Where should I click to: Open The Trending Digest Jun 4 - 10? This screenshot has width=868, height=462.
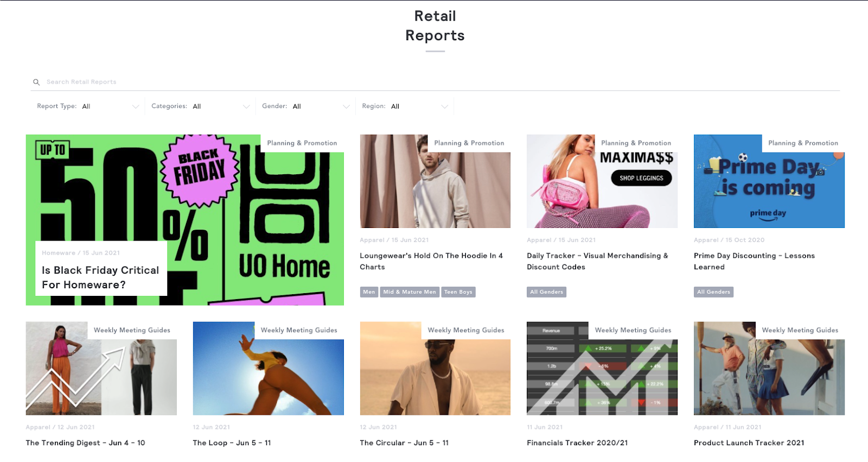pos(85,443)
